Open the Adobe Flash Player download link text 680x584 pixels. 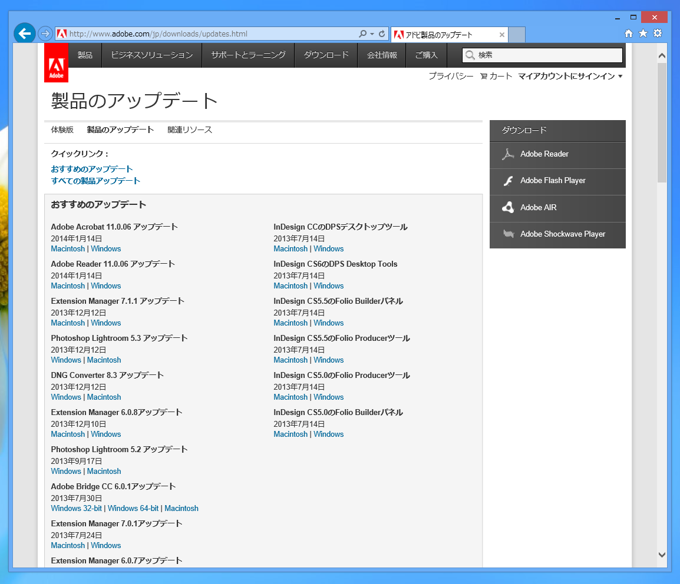point(553,180)
